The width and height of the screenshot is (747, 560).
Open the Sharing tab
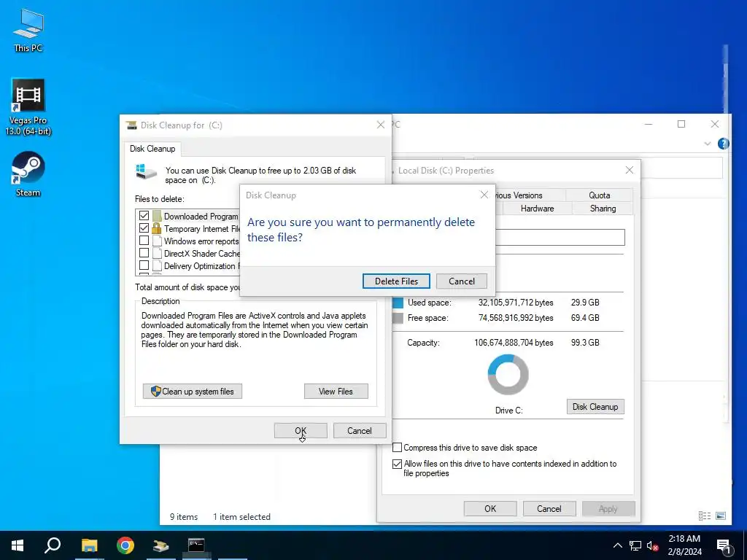click(603, 209)
